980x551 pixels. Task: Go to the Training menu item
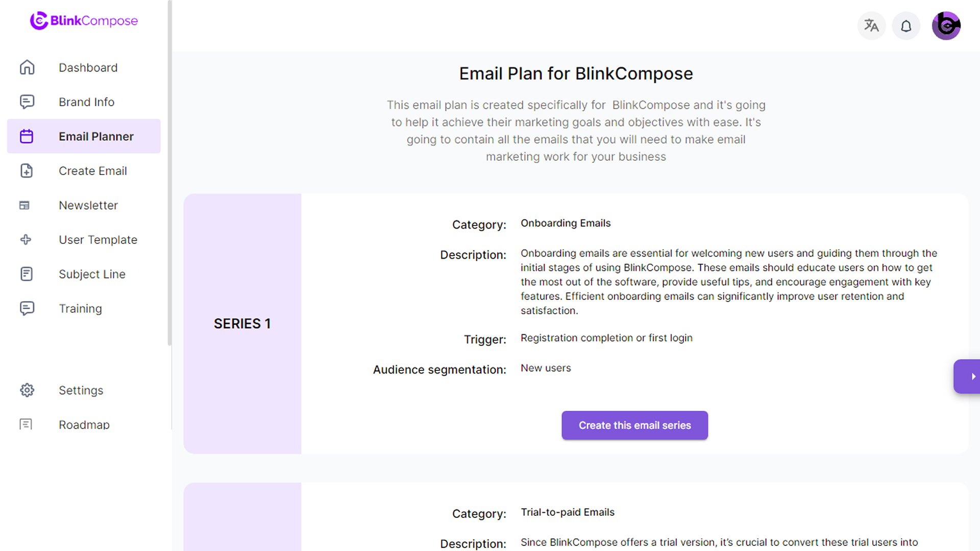80,309
